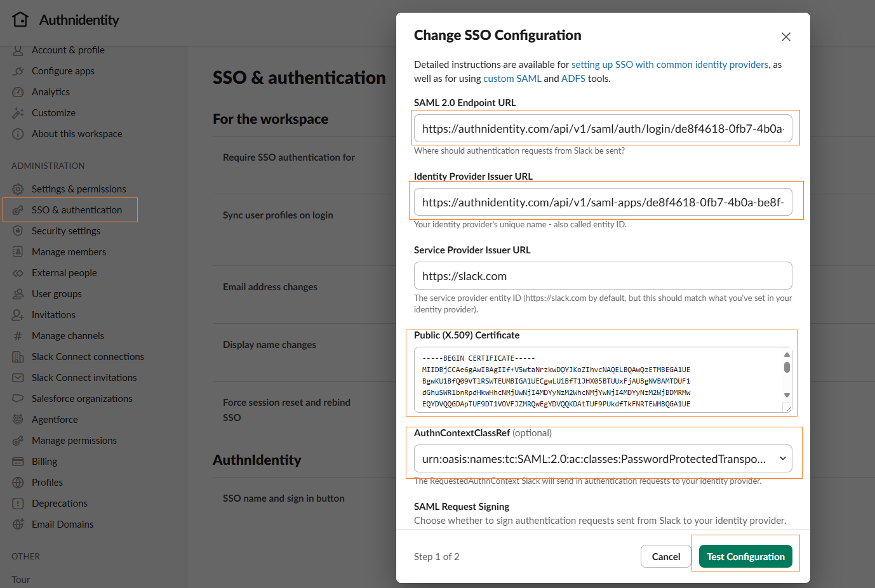
Task: Select Billing in the sidebar
Action: click(x=44, y=462)
